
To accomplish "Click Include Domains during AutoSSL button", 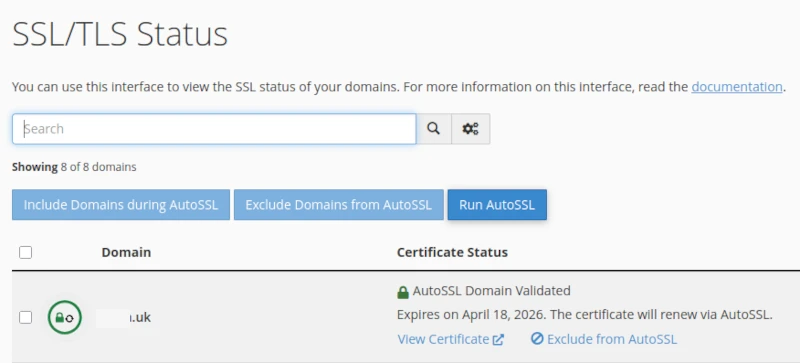I will click(121, 205).
